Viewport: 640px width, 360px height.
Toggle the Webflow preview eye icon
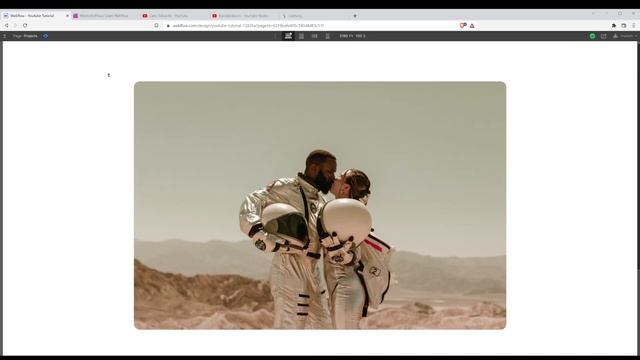coord(45,36)
